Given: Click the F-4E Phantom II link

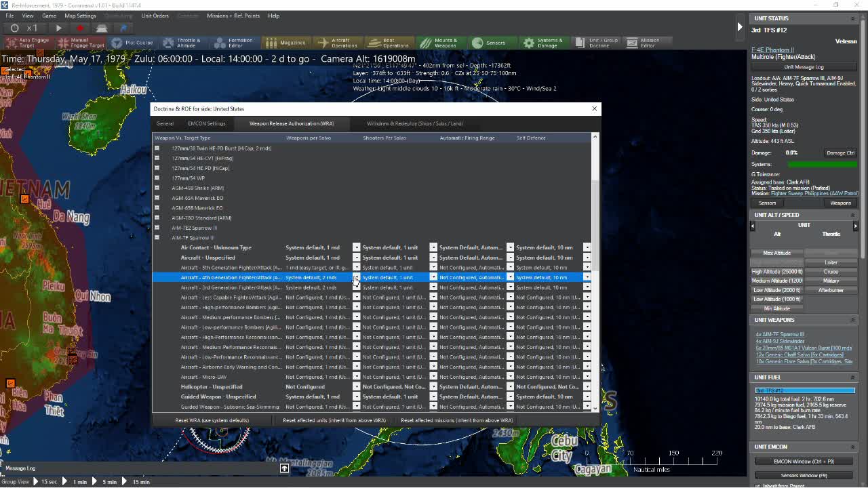Looking at the screenshot, I should pyautogui.click(x=772, y=50).
